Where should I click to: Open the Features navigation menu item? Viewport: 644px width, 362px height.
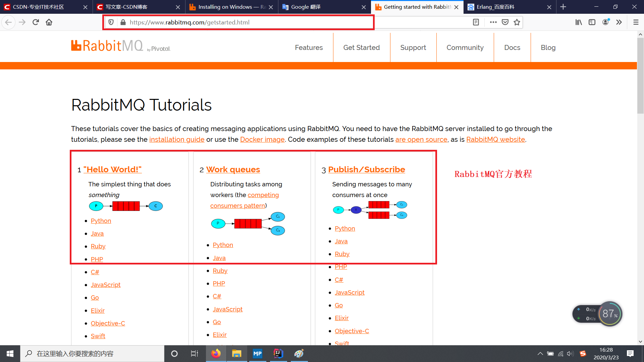click(x=309, y=47)
